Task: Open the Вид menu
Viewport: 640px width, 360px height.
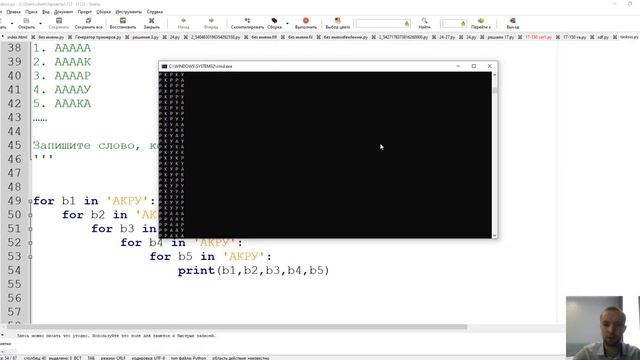Action: [x=46, y=12]
